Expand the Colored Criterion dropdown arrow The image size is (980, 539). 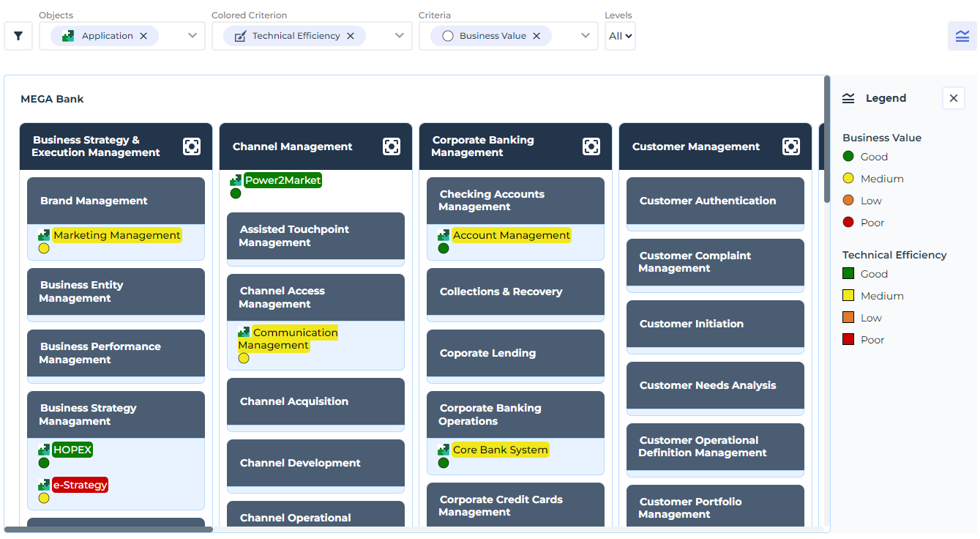coord(400,36)
